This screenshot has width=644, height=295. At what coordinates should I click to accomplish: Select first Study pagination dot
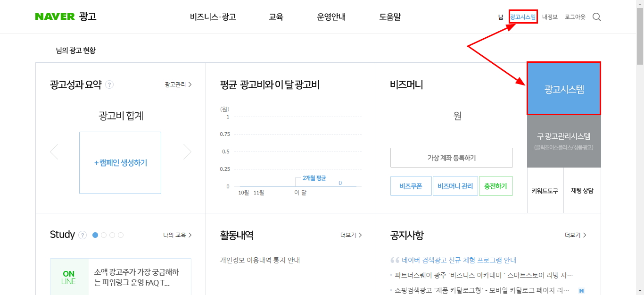pyautogui.click(x=95, y=235)
